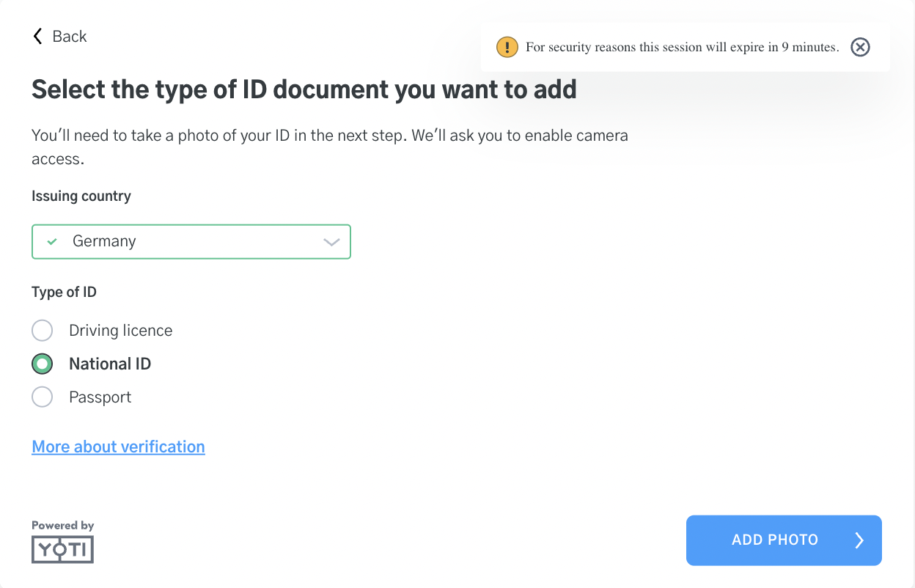Click the back chevron arrow icon
The image size is (915, 588).
pos(37,37)
